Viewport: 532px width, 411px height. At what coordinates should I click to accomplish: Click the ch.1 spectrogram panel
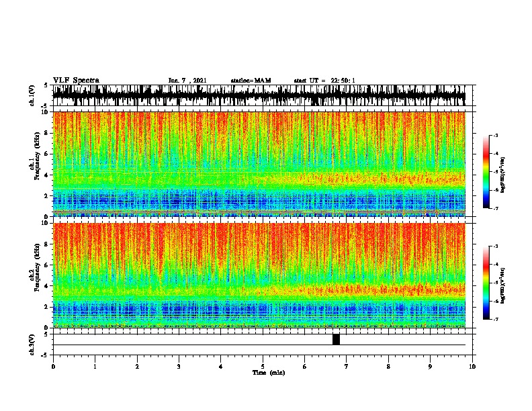(x=259, y=164)
